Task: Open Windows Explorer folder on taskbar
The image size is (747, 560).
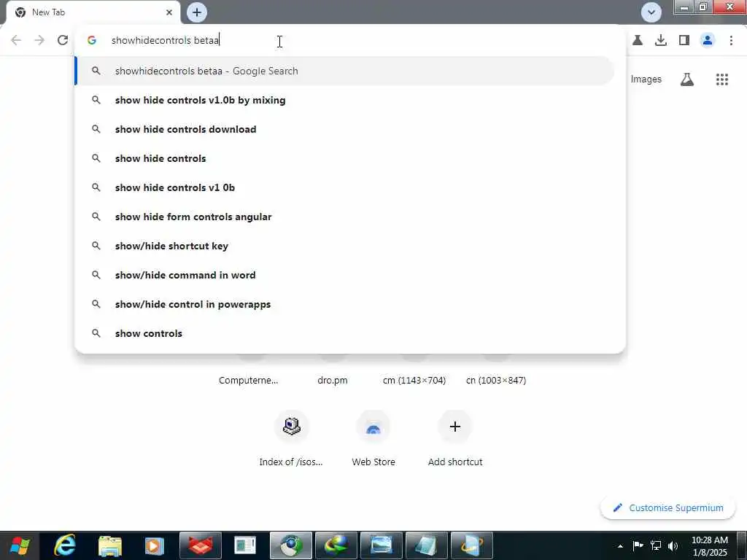Action: (110, 545)
